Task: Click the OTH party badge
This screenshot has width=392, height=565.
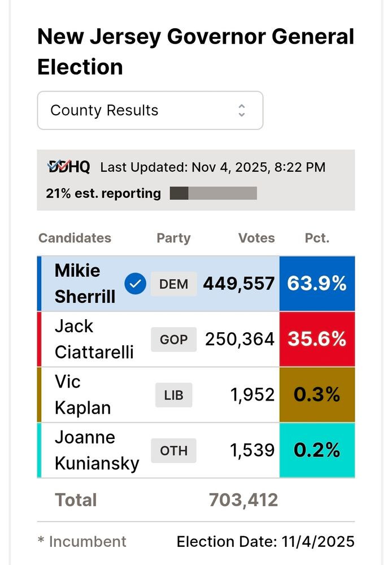Action: (x=173, y=450)
